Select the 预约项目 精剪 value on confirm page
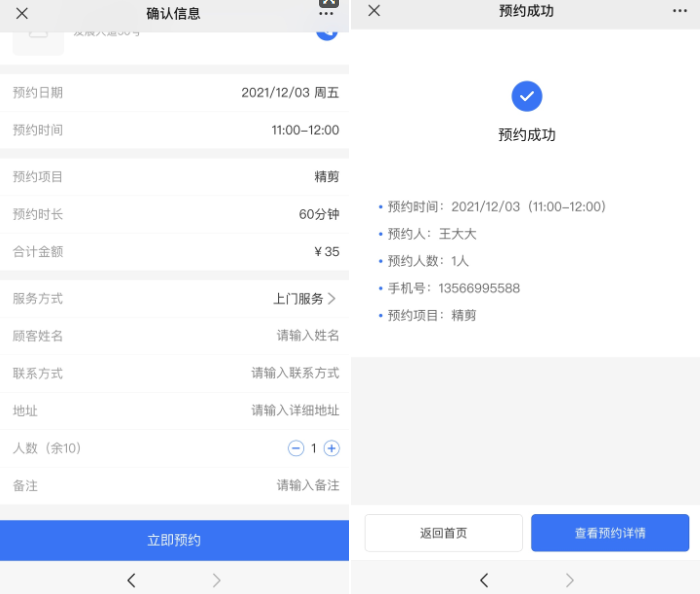700x594 pixels. [x=327, y=177]
